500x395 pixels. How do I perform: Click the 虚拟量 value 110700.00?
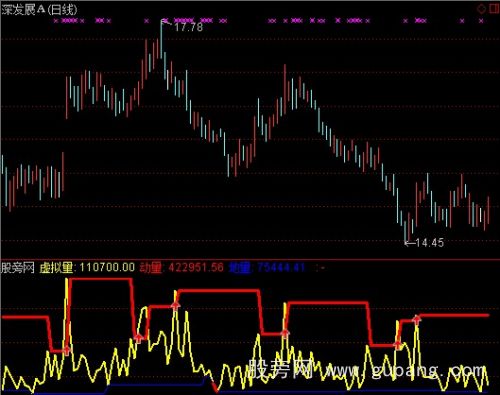[107, 267]
